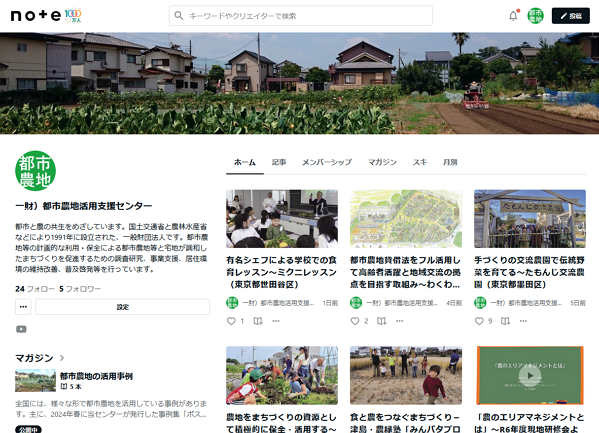Like the たもんじ交流農園 article with heart
The height and width of the screenshot is (433, 599).
479,321
